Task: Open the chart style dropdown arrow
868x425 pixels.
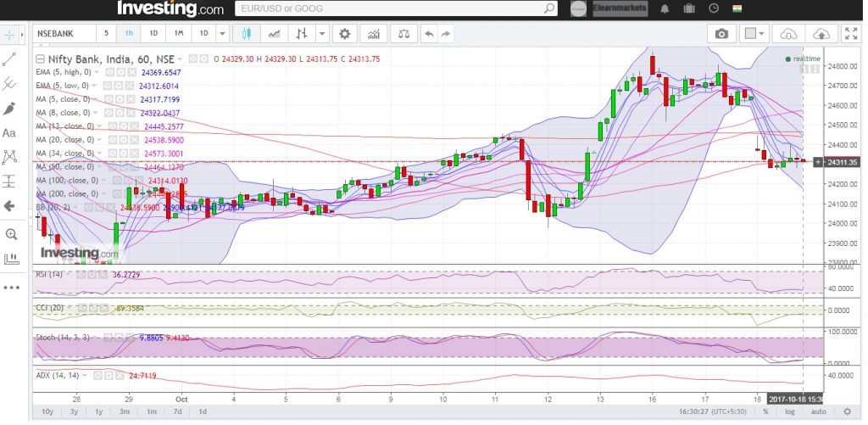Action: 323,34
